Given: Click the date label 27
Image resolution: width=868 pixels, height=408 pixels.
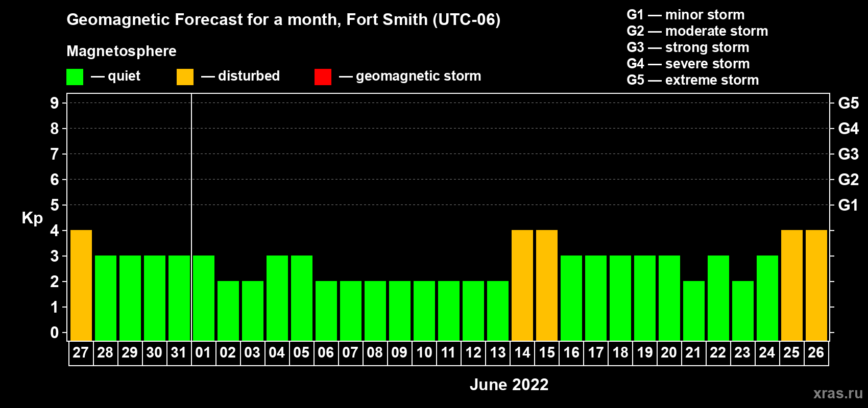Looking at the screenshot, I should [x=81, y=352].
